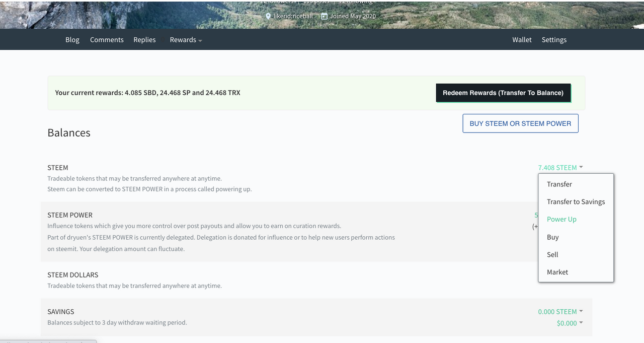
Task: Click the STEEM DOLLARS section title
Action: 73,275
